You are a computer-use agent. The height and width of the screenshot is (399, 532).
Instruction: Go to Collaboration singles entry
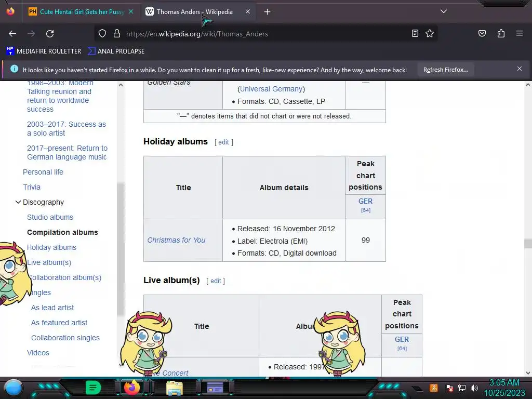tap(65, 338)
